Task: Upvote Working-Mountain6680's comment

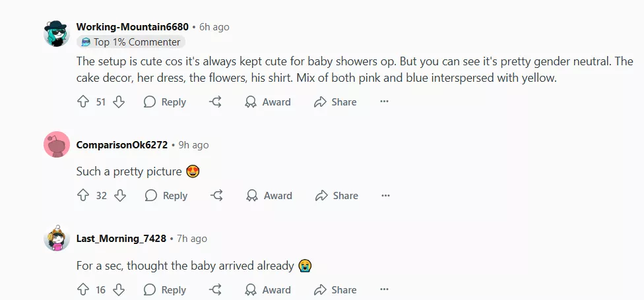Action: click(83, 102)
